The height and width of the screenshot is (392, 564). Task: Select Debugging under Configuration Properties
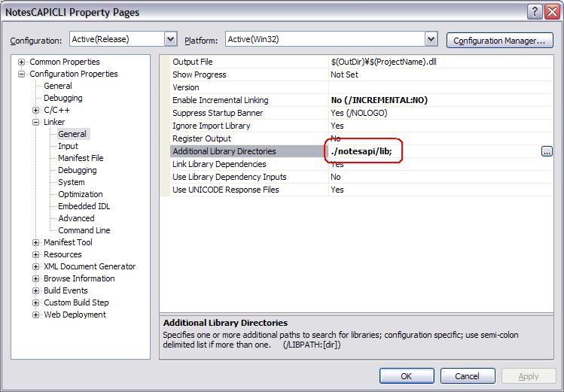[x=63, y=98]
